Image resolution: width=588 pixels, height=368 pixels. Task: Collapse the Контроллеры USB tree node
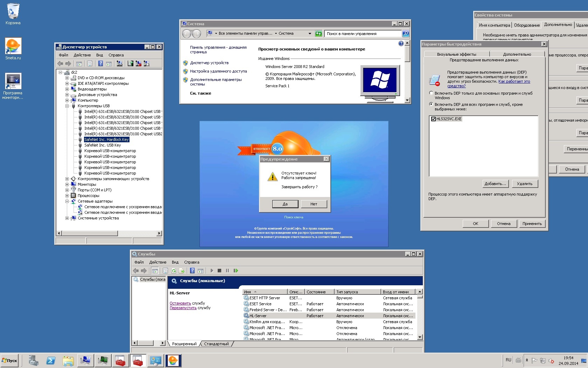pyautogui.click(x=67, y=106)
